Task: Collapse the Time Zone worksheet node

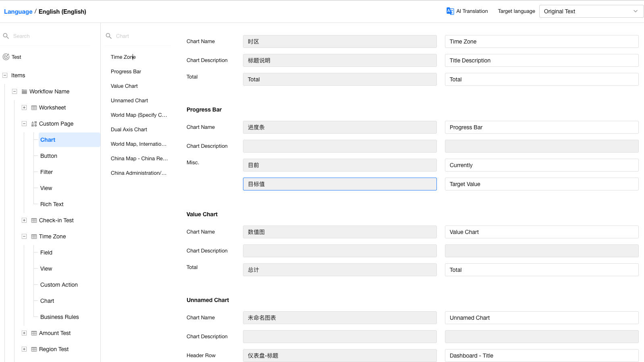Action: (24, 236)
